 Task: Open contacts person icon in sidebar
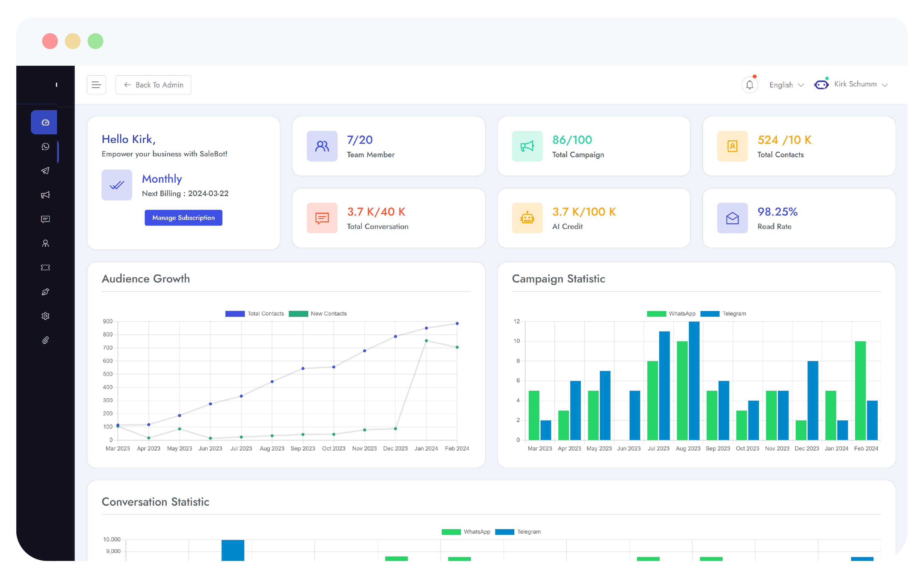click(x=45, y=244)
